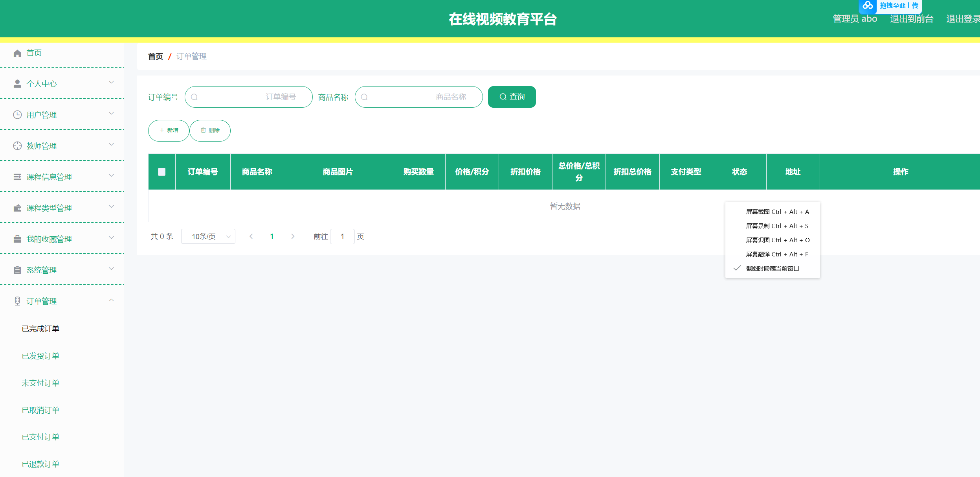Select the 我的收藏管理 briefcase icon
Viewport: 980px width, 477px height.
[18, 239]
